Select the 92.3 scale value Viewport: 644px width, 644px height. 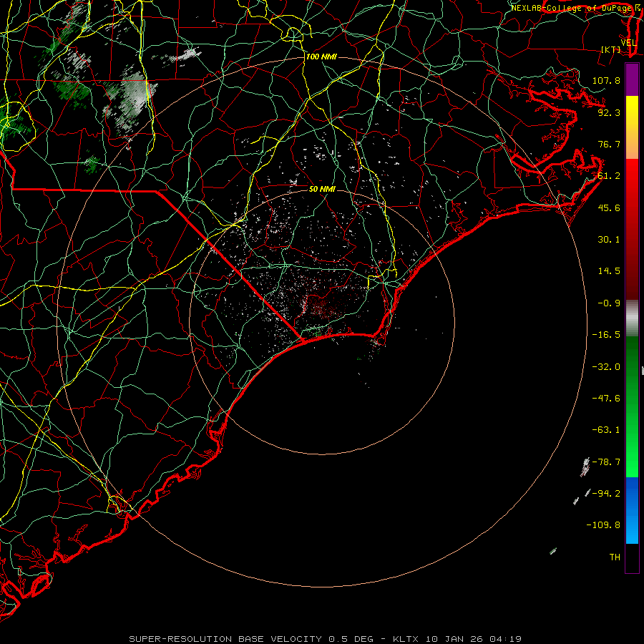609,112
